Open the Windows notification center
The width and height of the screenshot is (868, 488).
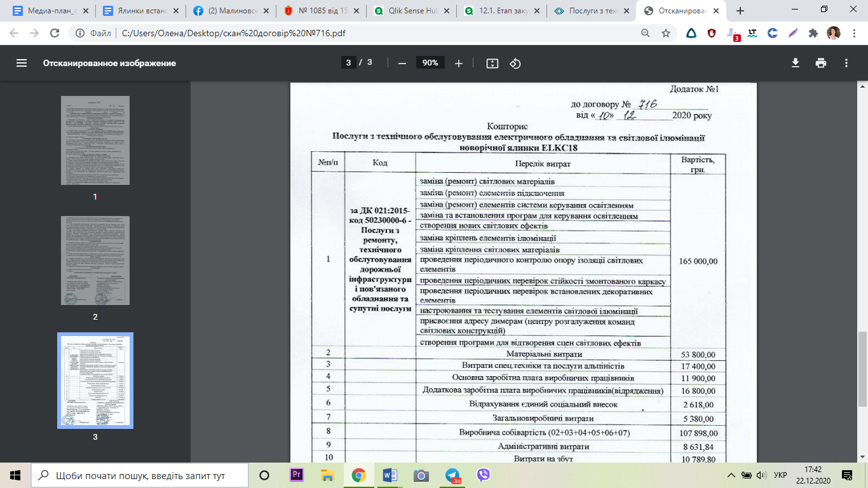[847, 475]
